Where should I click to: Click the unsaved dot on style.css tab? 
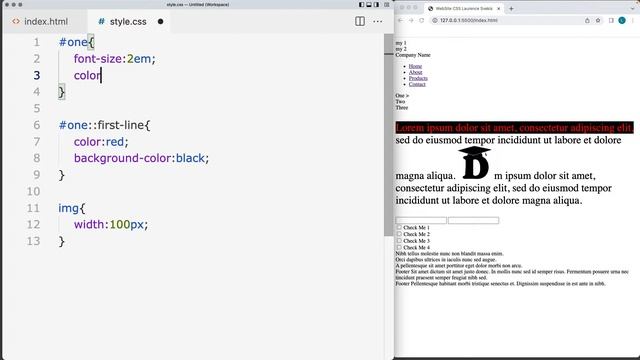[x=160, y=22]
